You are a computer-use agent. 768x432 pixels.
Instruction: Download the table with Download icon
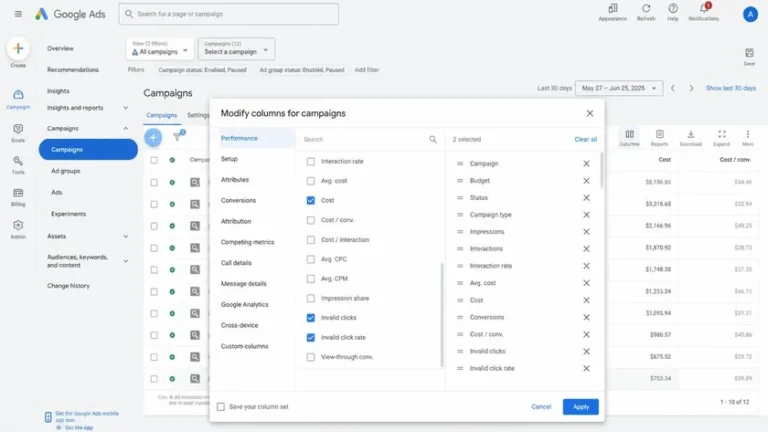click(691, 134)
